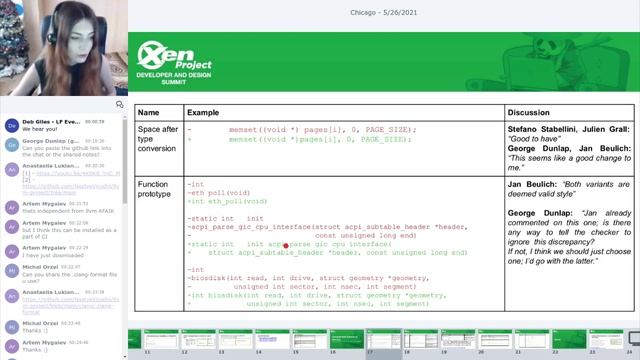Click the monitor icon after the slide thumbnails

(634, 339)
